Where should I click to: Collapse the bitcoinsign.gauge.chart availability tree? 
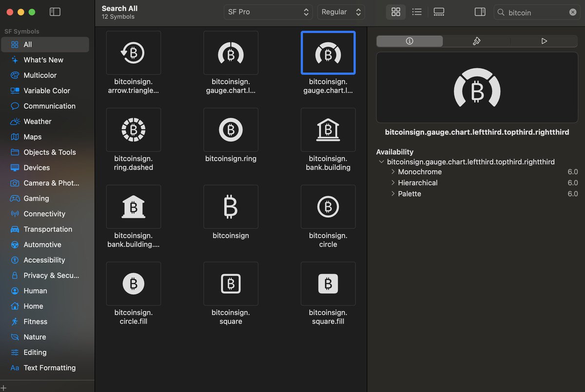[x=381, y=162]
